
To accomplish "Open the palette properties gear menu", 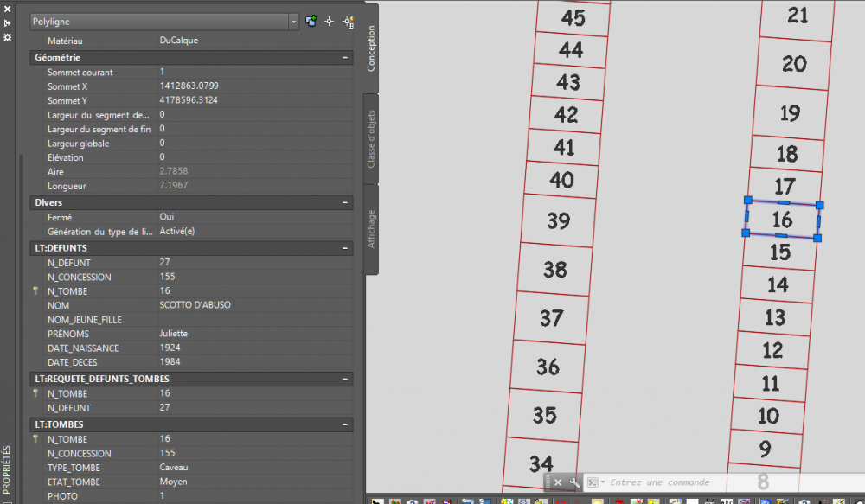I will point(7,37).
